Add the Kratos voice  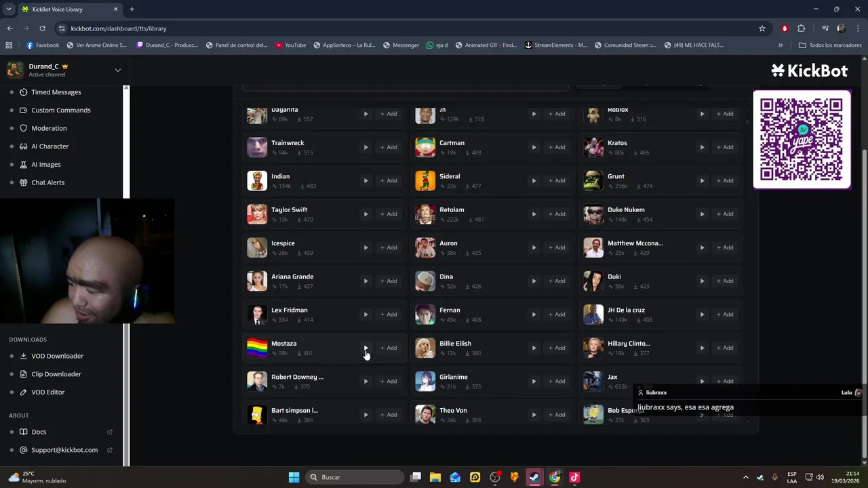click(725, 147)
